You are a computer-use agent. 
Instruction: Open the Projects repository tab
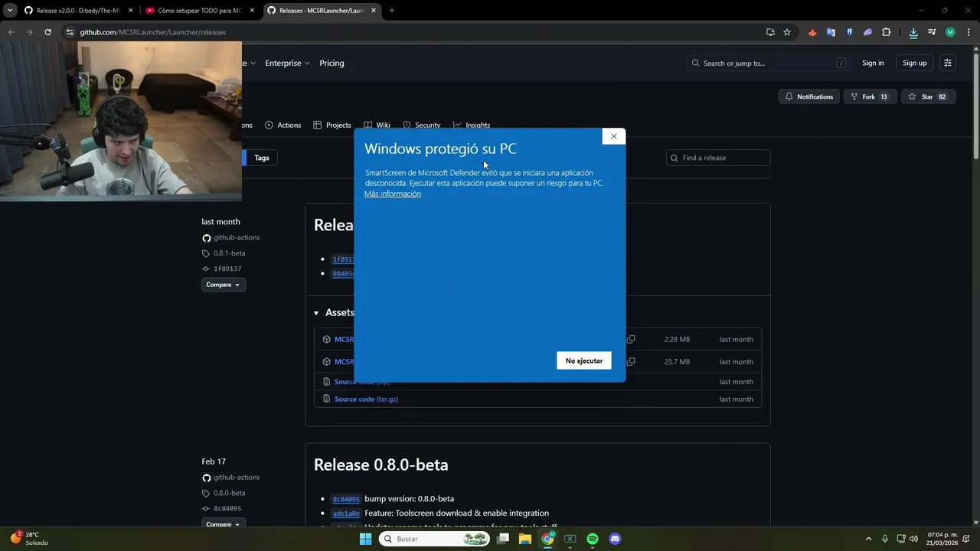click(x=332, y=125)
